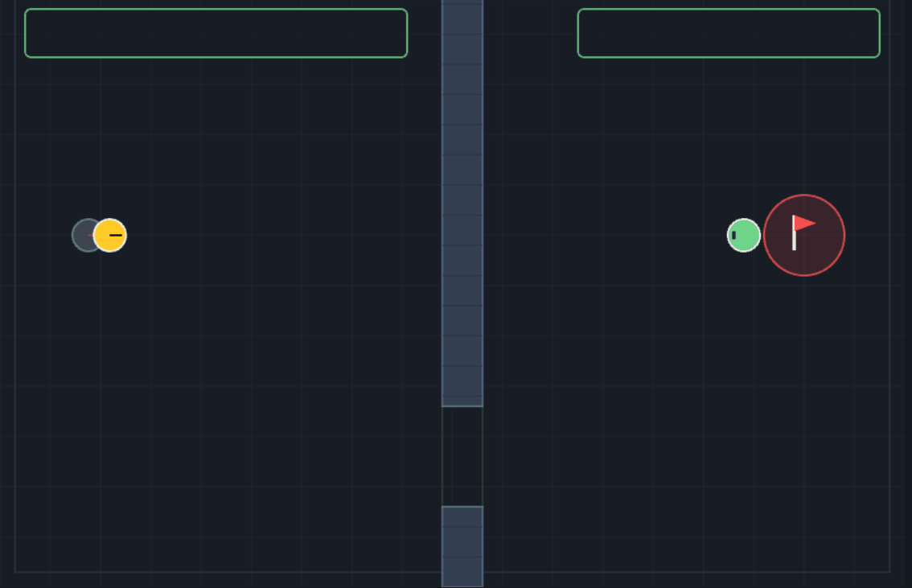This screenshot has height=588, width=912.
Task: Click the lower block of center wall
Action: click(x=462, y=547)
